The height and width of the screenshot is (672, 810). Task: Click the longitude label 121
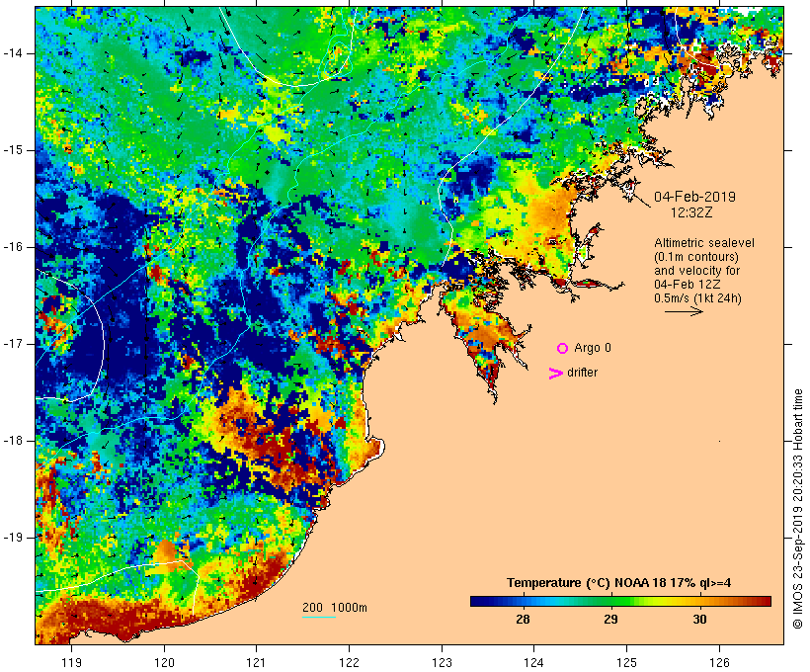[x=256, y=662]
